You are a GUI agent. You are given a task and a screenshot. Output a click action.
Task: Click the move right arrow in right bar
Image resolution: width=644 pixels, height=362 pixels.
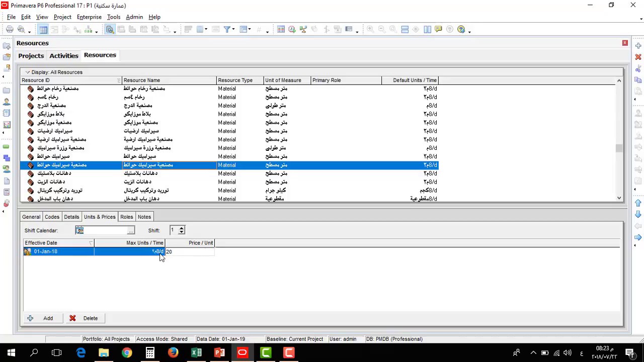tap(638, 237)
